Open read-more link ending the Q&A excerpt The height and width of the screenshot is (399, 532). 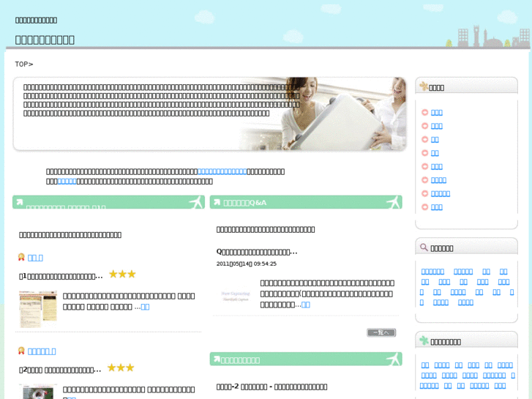click(306, 305)
